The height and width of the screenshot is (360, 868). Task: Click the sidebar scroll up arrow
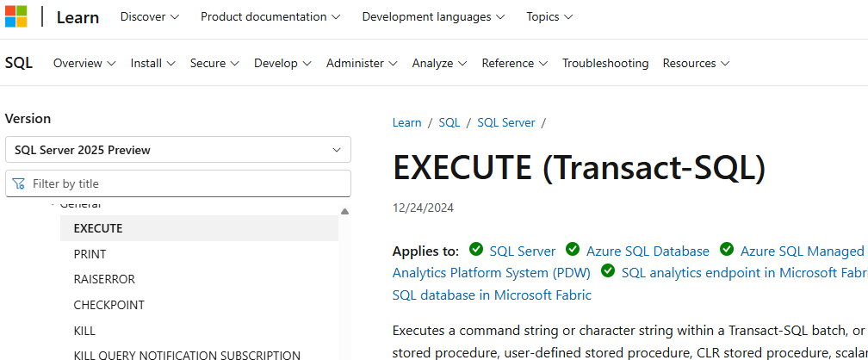[344, 211]
